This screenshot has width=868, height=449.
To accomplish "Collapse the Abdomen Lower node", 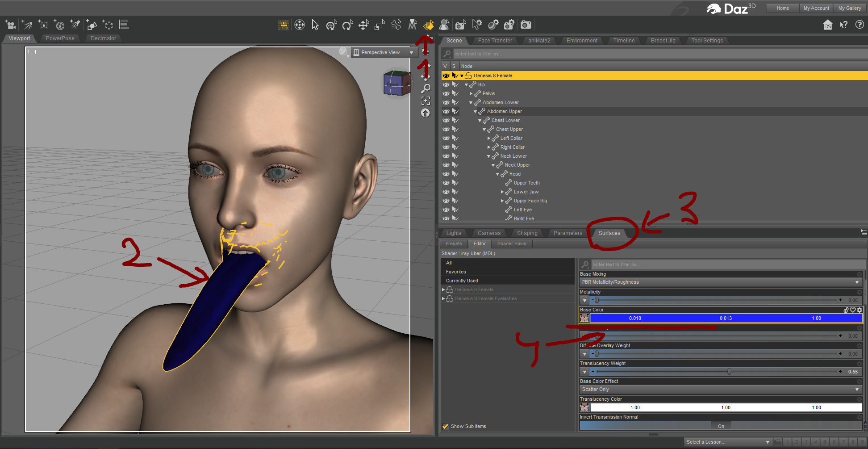I will (x=471, y=103).
